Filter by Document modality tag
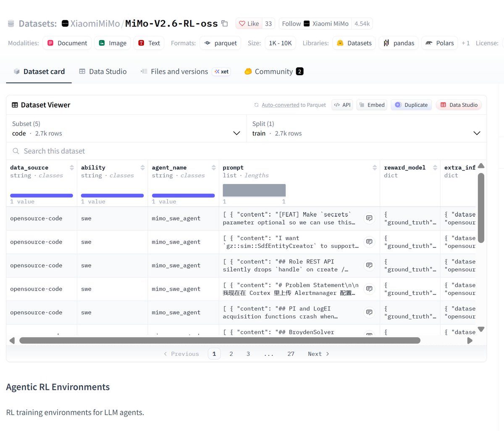This screenshot has height=431, width=504. pos(67,43)
